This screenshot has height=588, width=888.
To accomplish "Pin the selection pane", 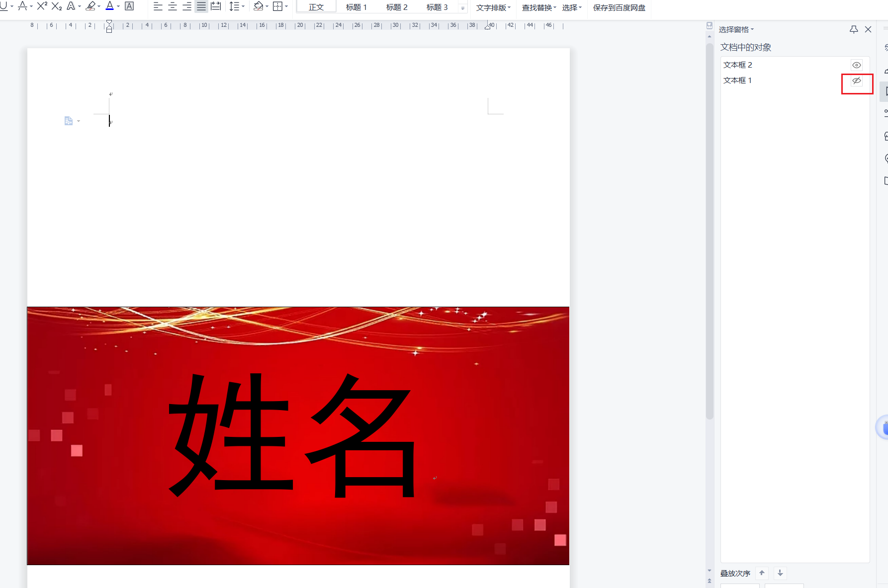I will coord(854,29).
